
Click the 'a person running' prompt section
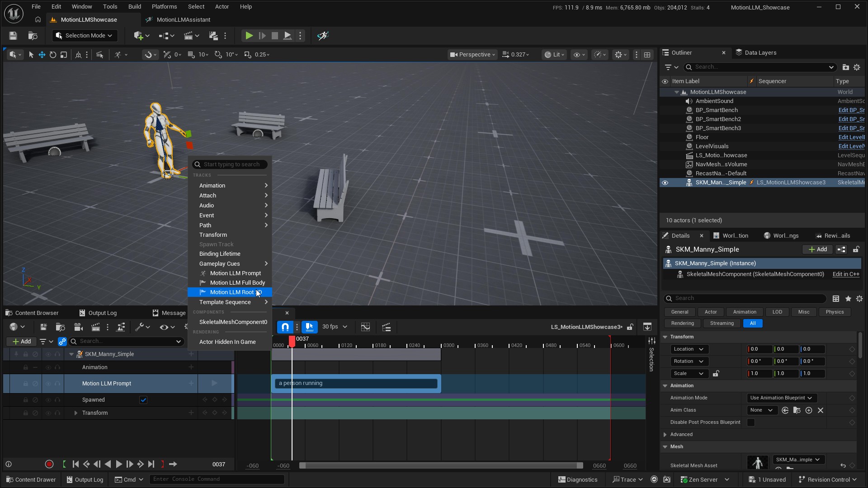coord(356,384)
